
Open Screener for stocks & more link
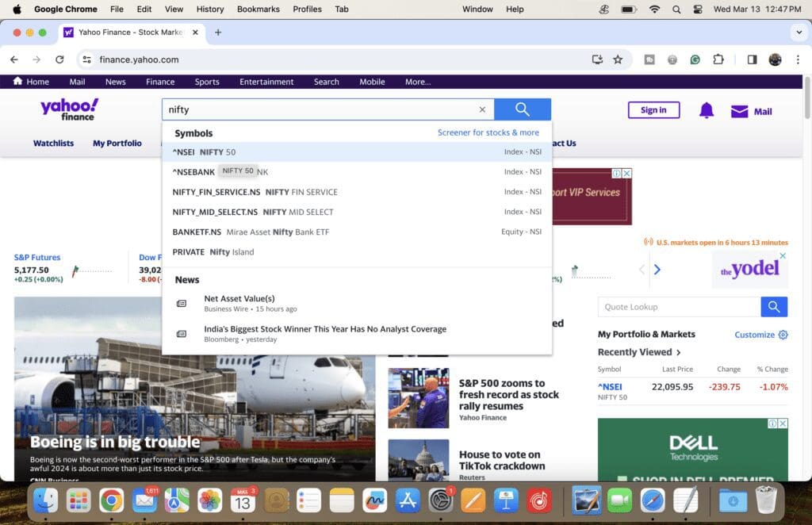point(488,132)
